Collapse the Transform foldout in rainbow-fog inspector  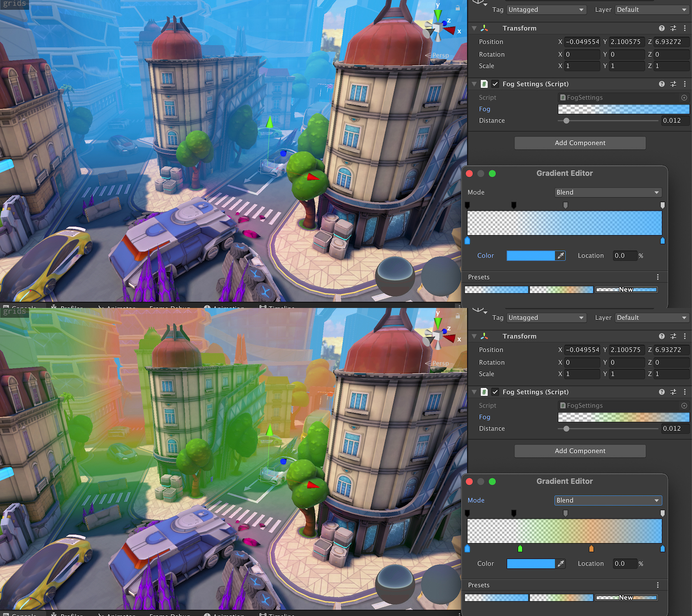pos(474,336)
